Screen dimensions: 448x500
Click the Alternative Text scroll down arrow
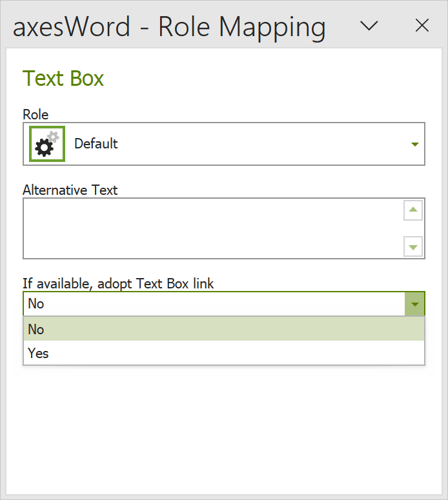pos(413,246)
